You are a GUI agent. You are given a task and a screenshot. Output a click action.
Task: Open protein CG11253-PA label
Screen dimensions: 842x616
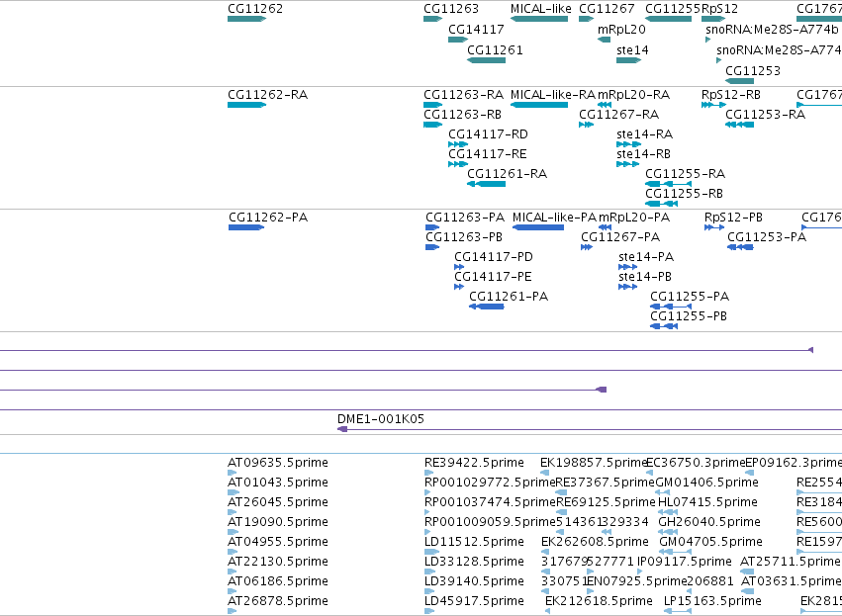pyautogui.click(x=767, y=237)
